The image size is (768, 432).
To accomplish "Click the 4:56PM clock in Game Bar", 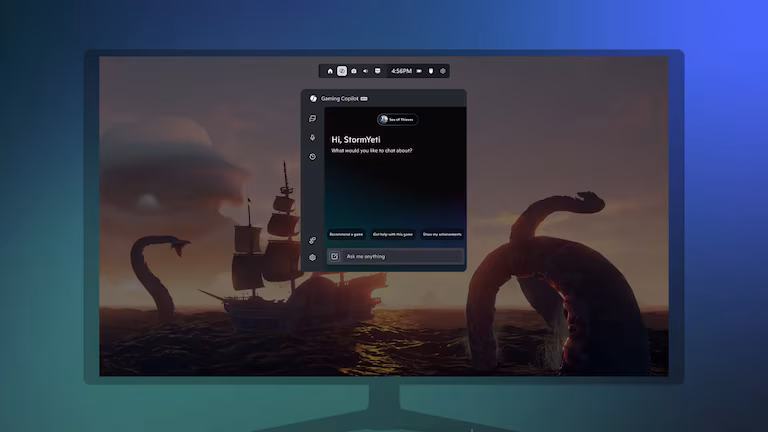I will 401,71.
